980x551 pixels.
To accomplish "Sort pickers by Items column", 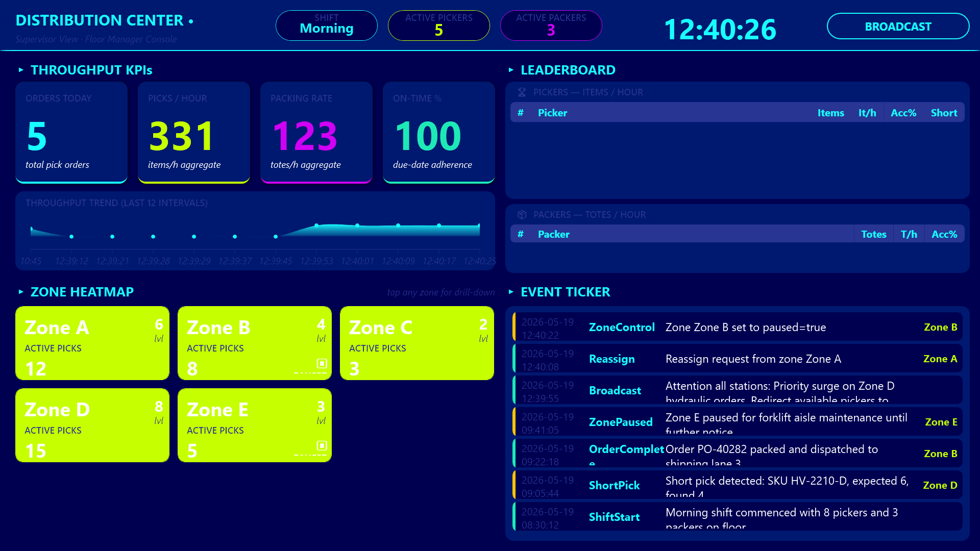I will click(x=830, y=113).
